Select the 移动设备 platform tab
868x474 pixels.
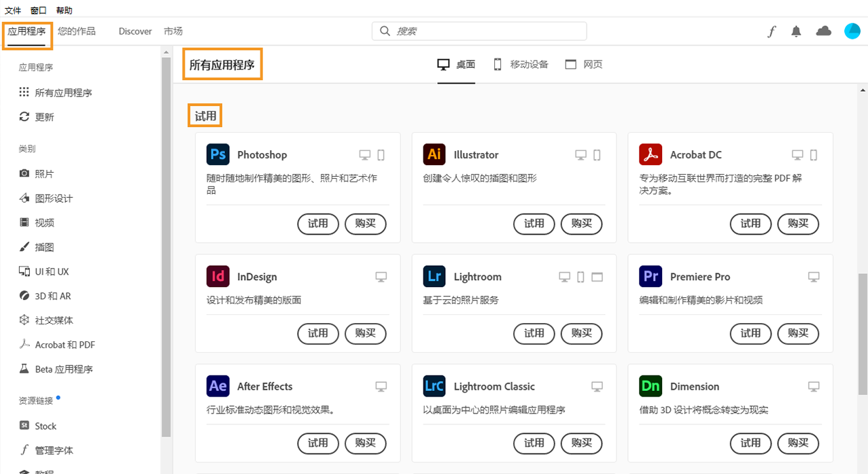(x=520, y=65)
